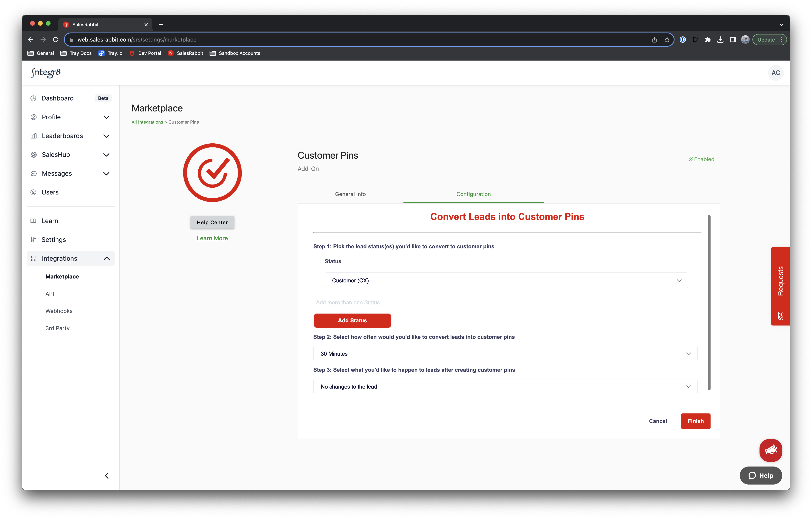The image size is (812, 519).
Task: Click the megaphone announcements button
Action: point(770,450)
